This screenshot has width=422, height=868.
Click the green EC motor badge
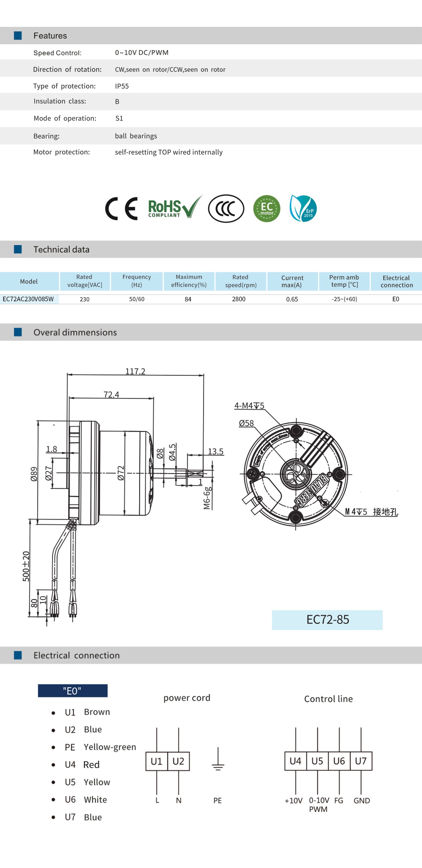click(267, 209)
